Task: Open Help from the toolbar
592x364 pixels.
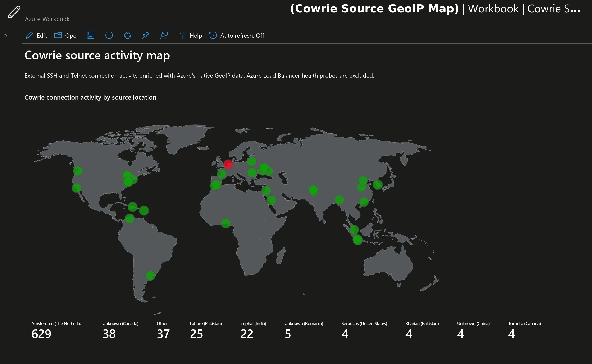Action: (191, 36)
